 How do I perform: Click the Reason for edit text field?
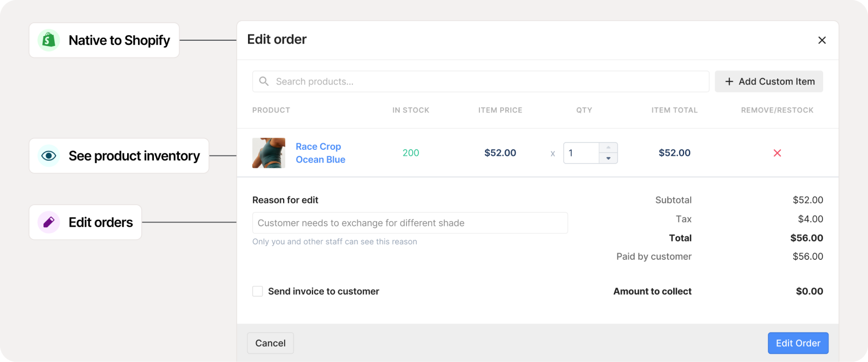coord(410,223)
